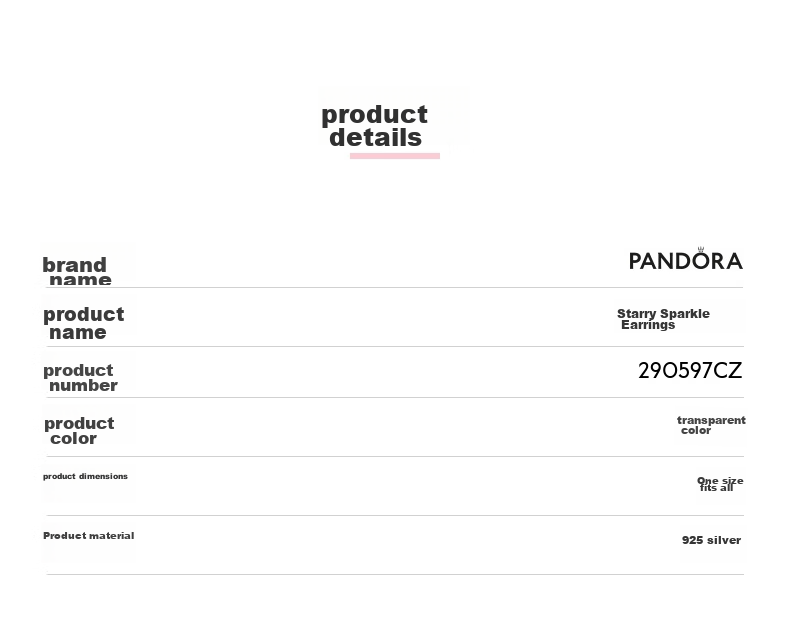This screenshot has height=624, width=790.
Task: Select the 'brand name' label
Action: [x=77, y=271]
